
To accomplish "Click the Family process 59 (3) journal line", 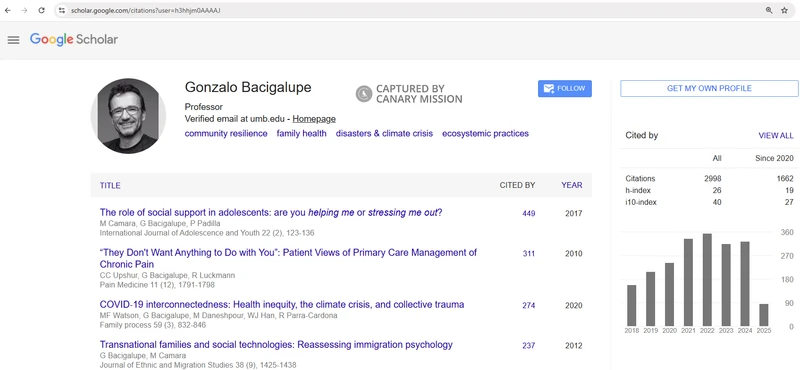I will [x=153, y=325].
